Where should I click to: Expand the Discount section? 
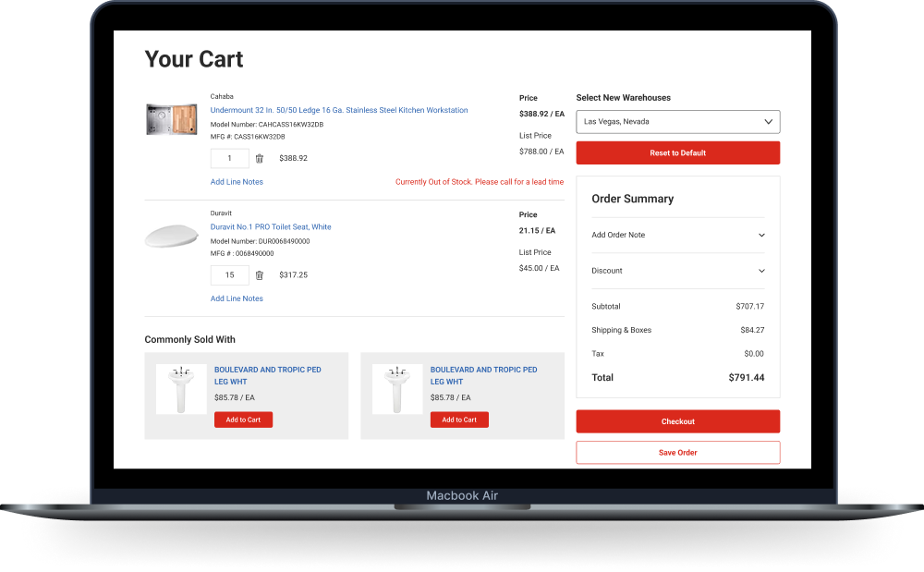[x=677, y=271]
